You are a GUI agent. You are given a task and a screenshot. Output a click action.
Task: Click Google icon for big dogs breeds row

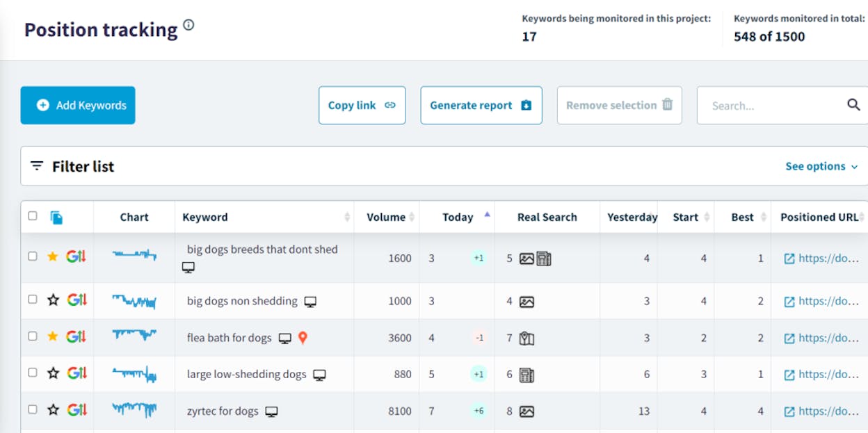pyautogui.click(x=77, y=256)
